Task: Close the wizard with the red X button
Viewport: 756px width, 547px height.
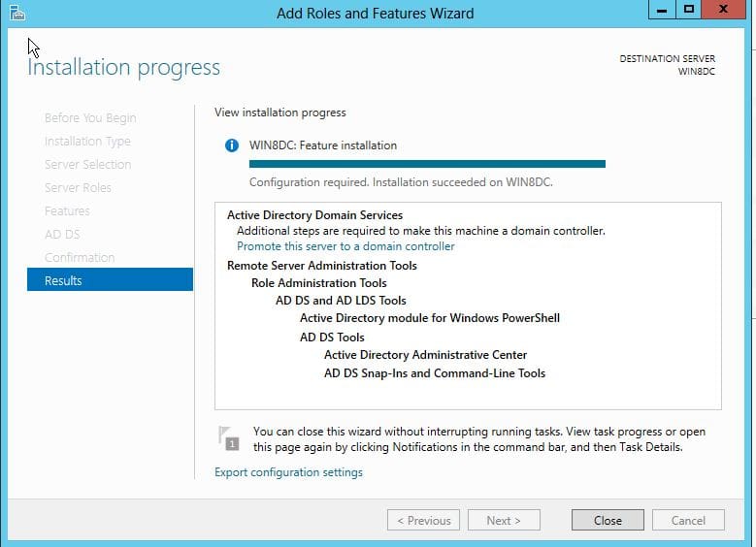Action: pos(723,10)
